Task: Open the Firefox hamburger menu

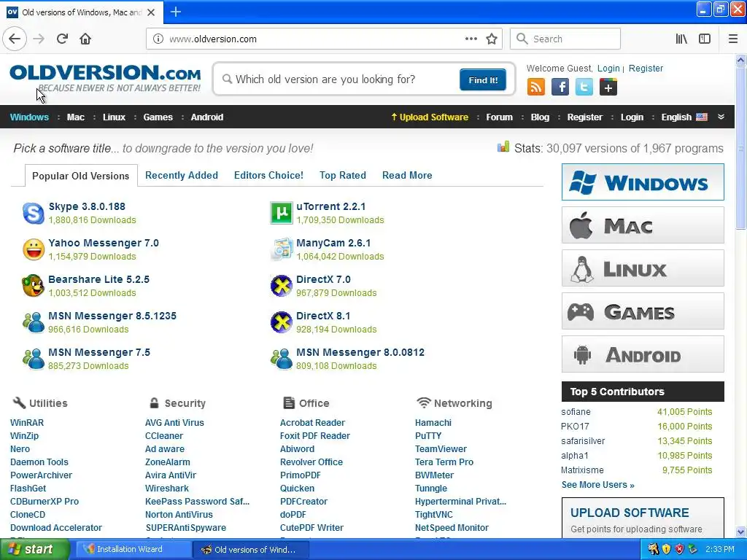Action: (732, 39)
